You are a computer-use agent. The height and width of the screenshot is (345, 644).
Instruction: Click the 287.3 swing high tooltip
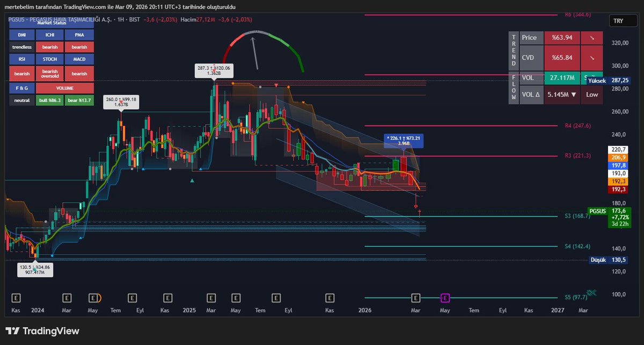(214, 71)
